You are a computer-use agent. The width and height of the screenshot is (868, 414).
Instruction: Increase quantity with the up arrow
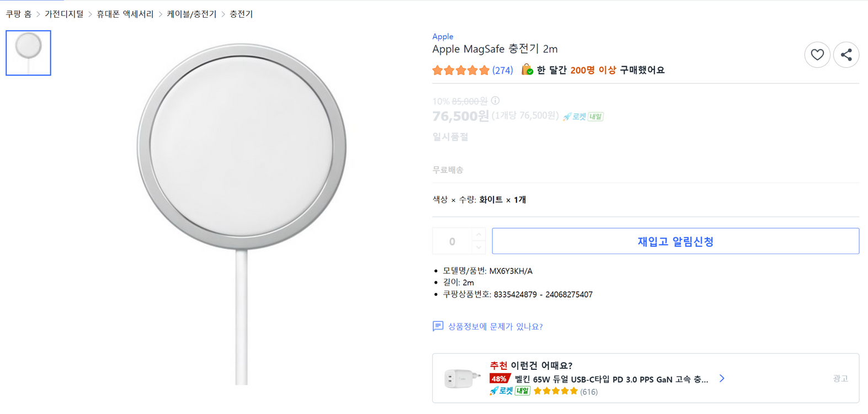coord(479,235)
